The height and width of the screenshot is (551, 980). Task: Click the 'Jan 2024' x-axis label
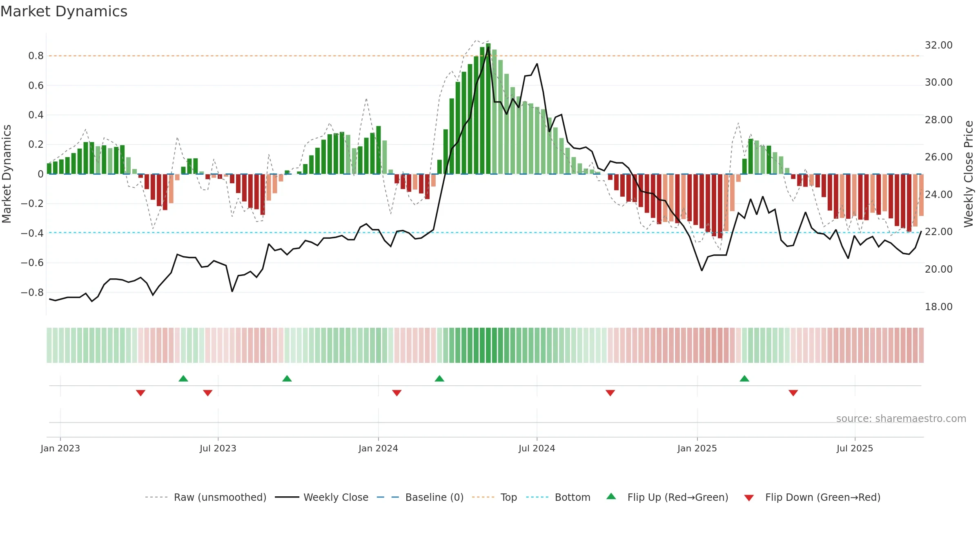(x=379, y=448)
